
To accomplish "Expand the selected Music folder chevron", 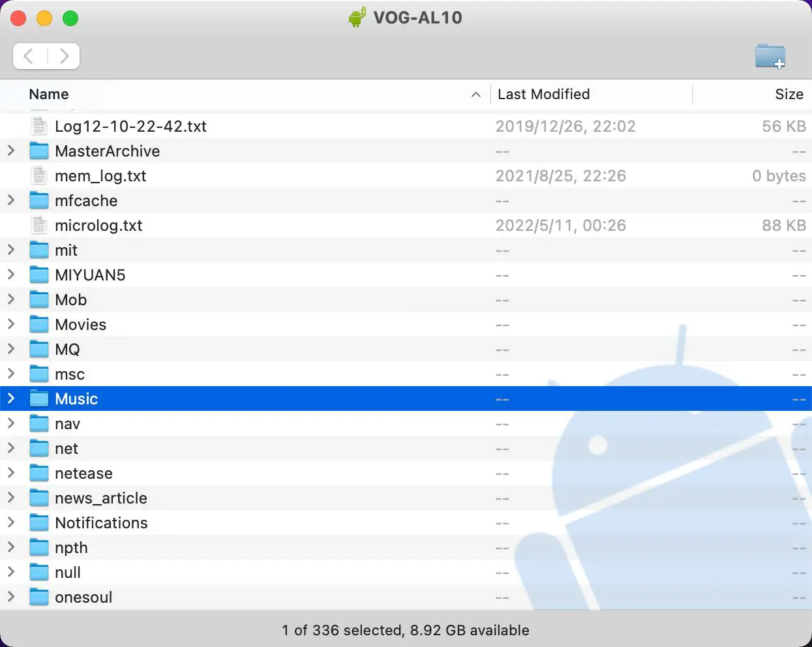I will [11, 399].
